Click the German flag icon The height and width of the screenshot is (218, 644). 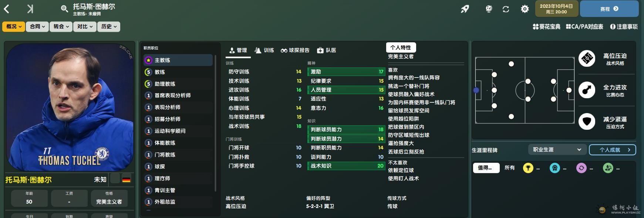click(x=126, y=179)
